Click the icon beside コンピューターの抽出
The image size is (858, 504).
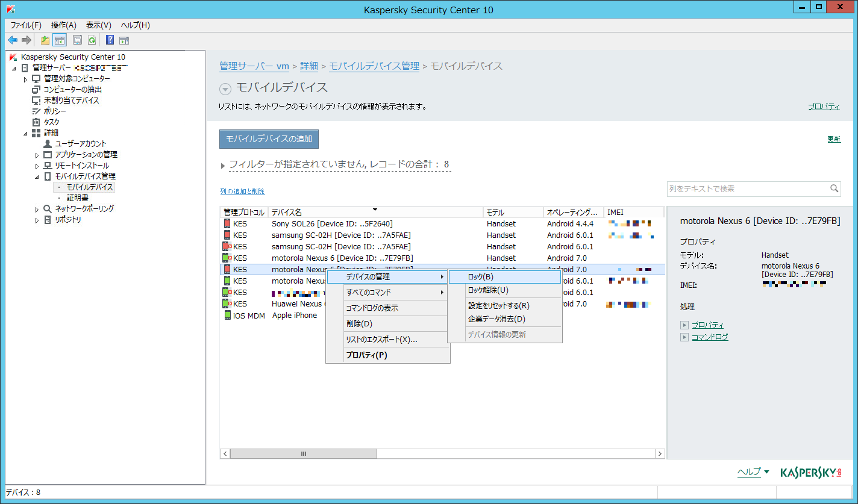pyautogui.click(x=36, y=90)
